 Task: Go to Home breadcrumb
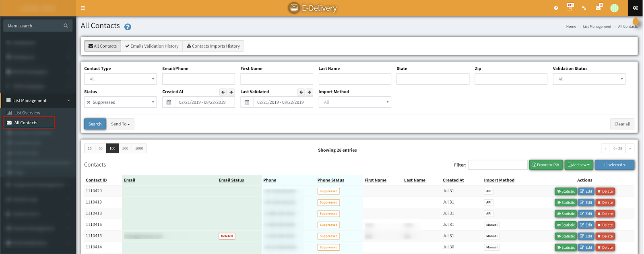point(571,27)
